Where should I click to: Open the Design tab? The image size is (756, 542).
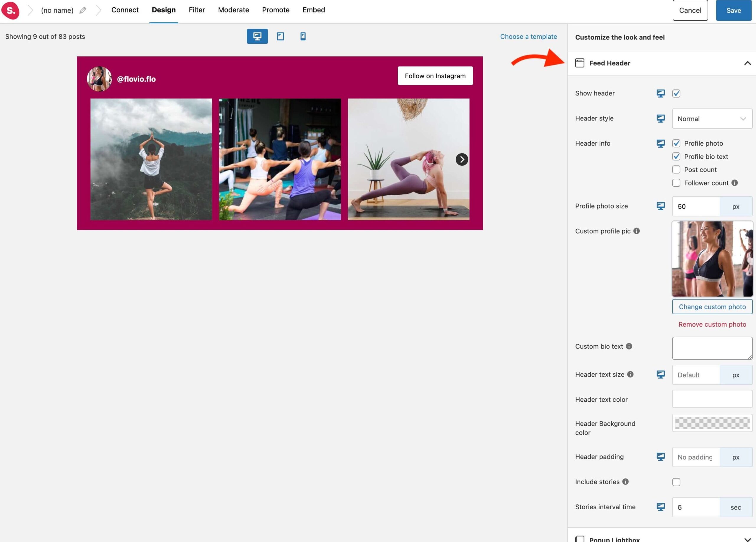[x=164, y=10]
